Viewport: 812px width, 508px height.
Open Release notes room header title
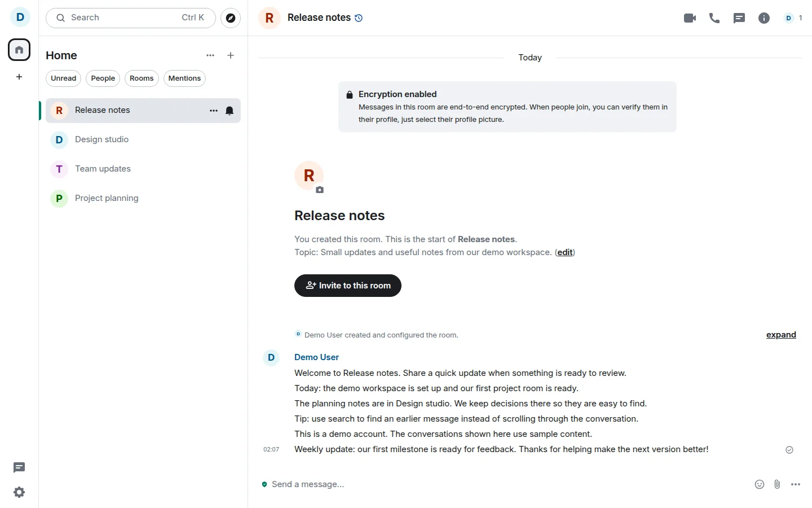pos(319,18)
